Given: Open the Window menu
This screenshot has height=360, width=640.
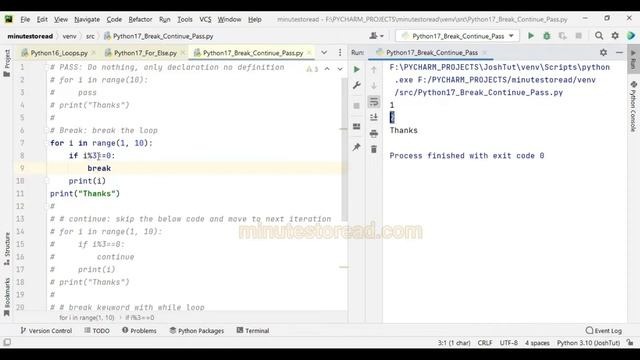Looking at the screenshot, I should click(229, 19).
